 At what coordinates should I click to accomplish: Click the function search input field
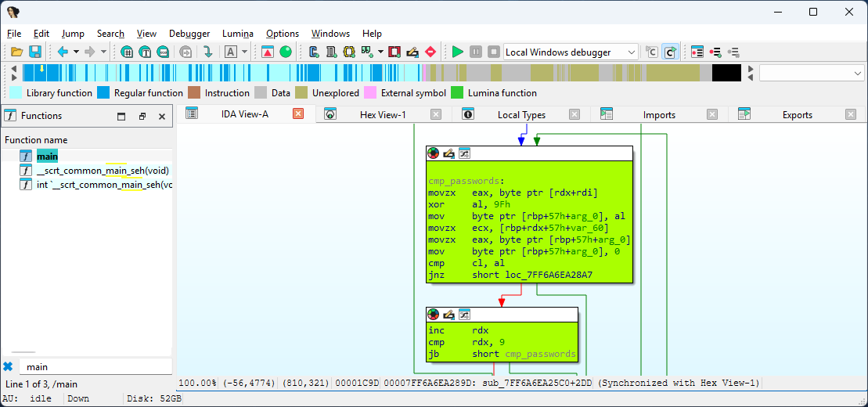click(x=94, y=366)
